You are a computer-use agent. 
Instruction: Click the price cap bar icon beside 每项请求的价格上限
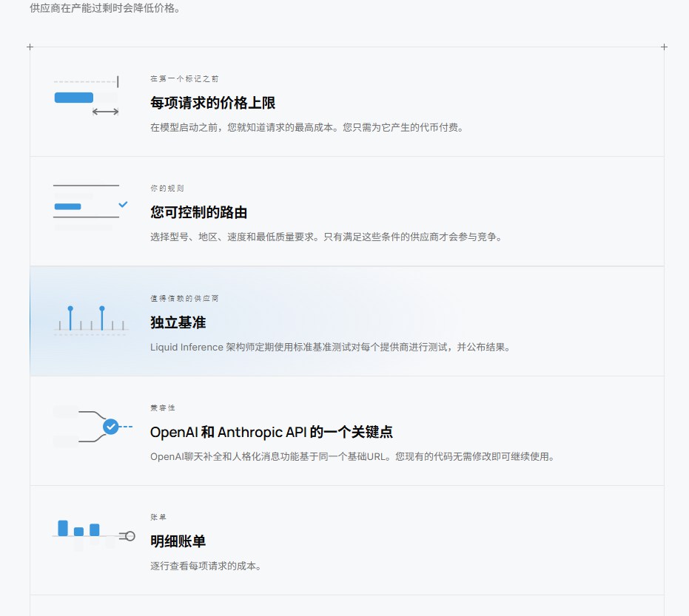pyautogui.click(x=86, y=95)
